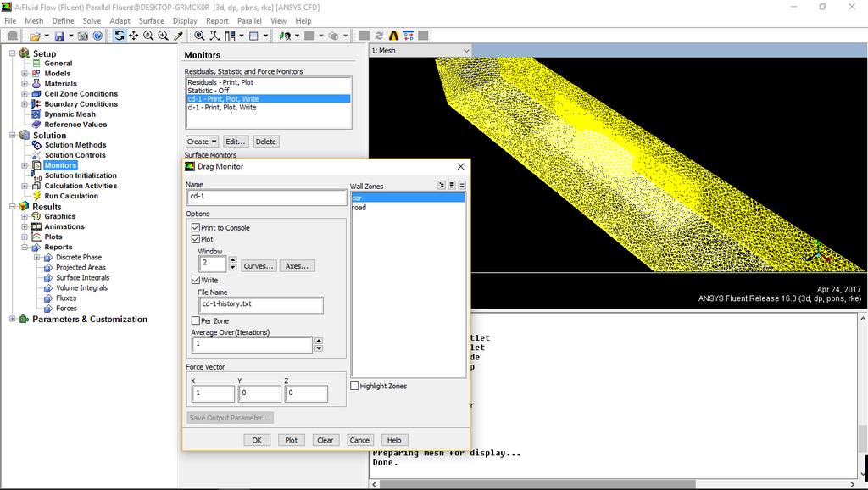Click the save disk icon in toolbar
This screenshot has height=490, width=868.
[59, 36]
